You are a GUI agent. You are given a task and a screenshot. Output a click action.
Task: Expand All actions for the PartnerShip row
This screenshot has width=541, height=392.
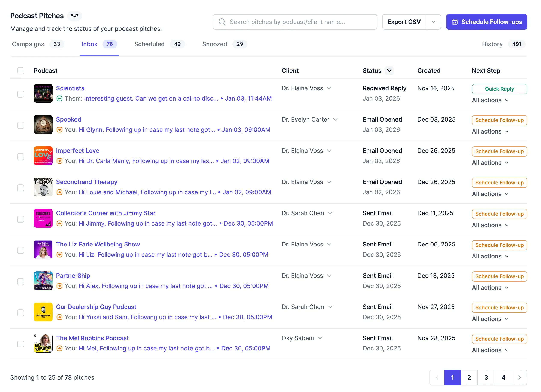click(490, 288)
